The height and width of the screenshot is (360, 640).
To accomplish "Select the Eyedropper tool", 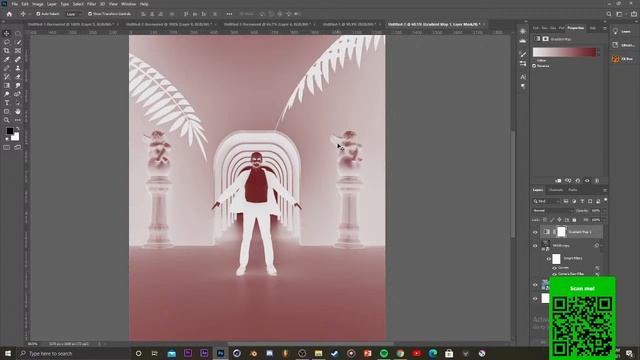I will pos(7,60).
